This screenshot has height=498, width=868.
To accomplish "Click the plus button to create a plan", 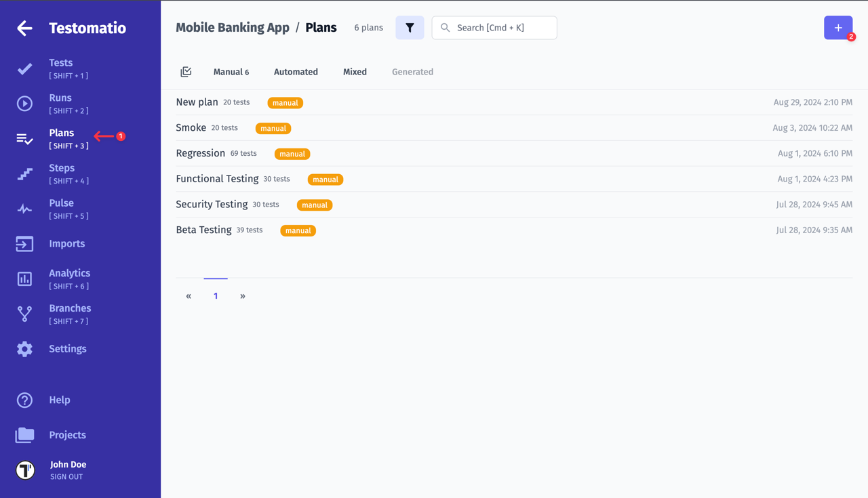I will [838, 28].
